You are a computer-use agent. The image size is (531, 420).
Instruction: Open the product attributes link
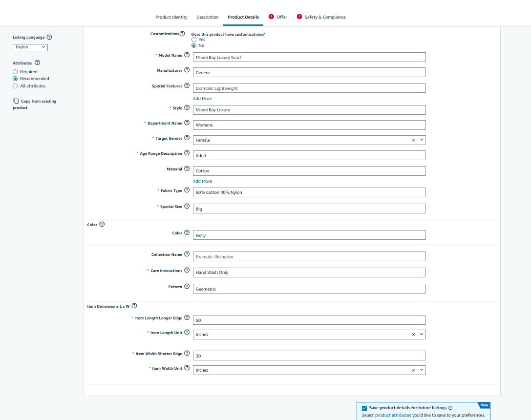click(393, 415)
